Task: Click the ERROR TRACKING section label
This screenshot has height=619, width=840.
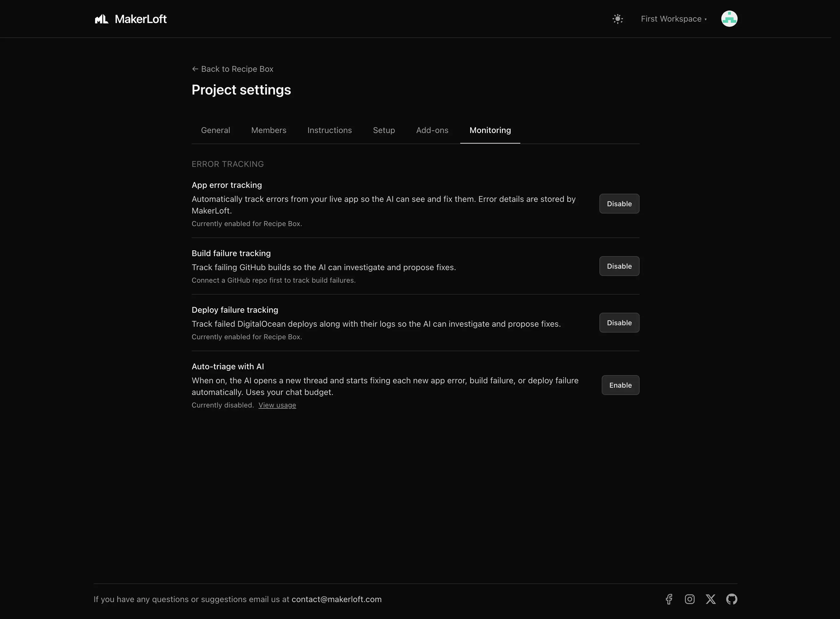Action: [228, 164]
